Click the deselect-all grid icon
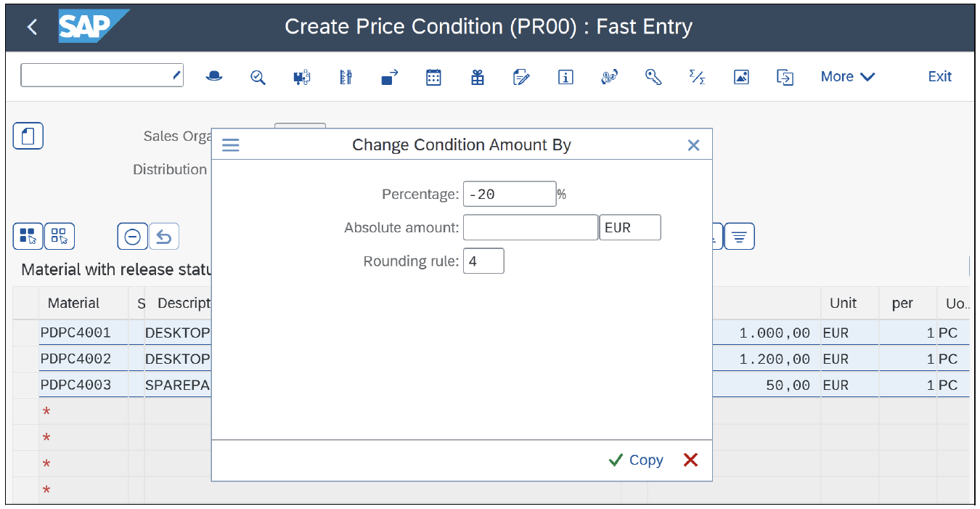The height and width of the screenshot is (509, 980). [x=60, y=236]
